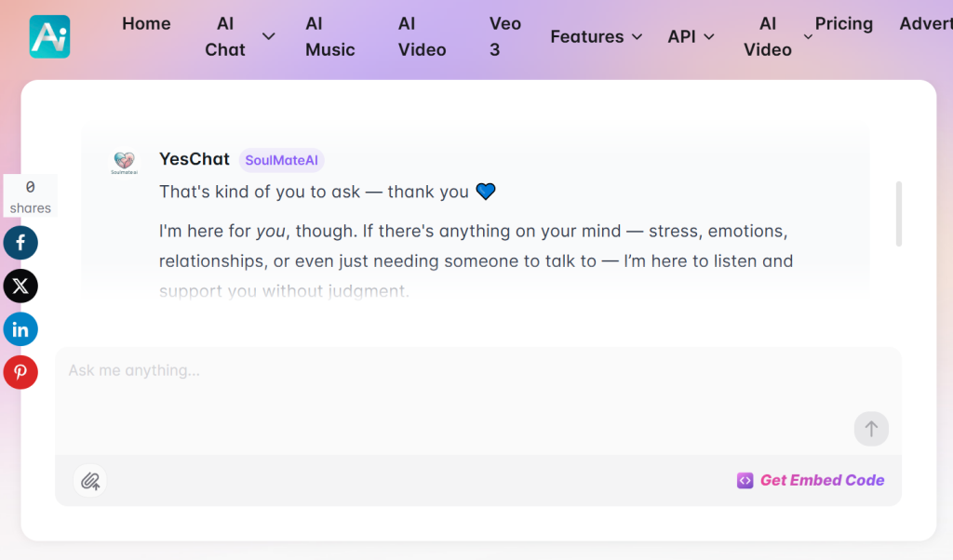Share on LinkedIn
The image size is (953, 560).
(x=20, y=329)
